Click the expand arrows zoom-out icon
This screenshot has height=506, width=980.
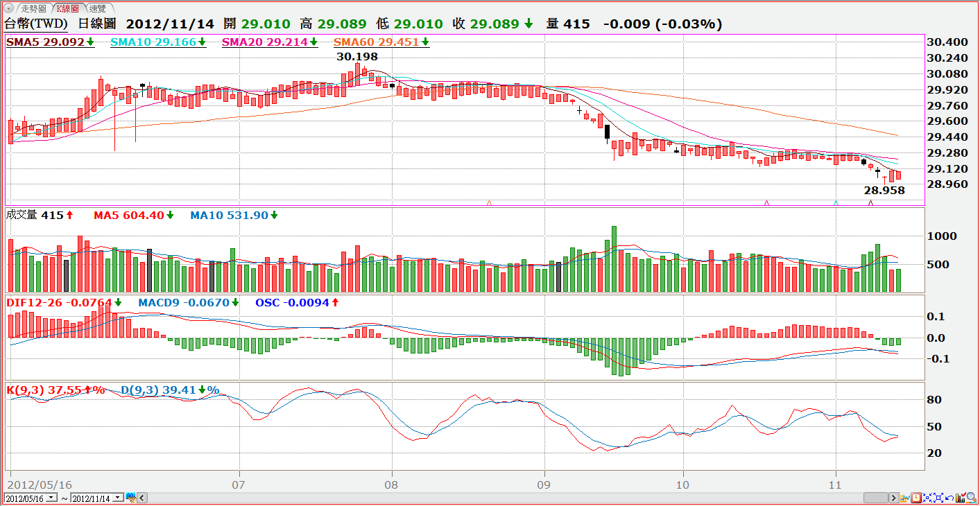pos(938,498)
